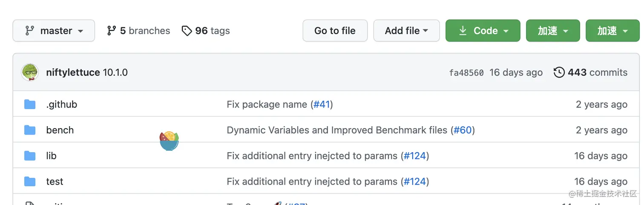Viewport: 644px width, 205px height.
Task: Click the bench folder icon
Action: [30, 130]
